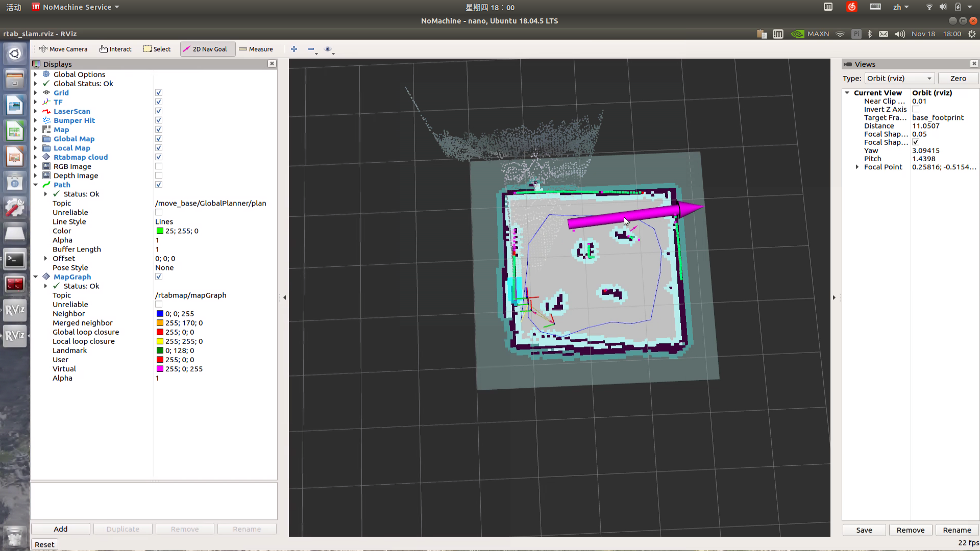The image size is (980, 551).
Task: Disable the Grid display checkbox
Action: click(159, 93)
